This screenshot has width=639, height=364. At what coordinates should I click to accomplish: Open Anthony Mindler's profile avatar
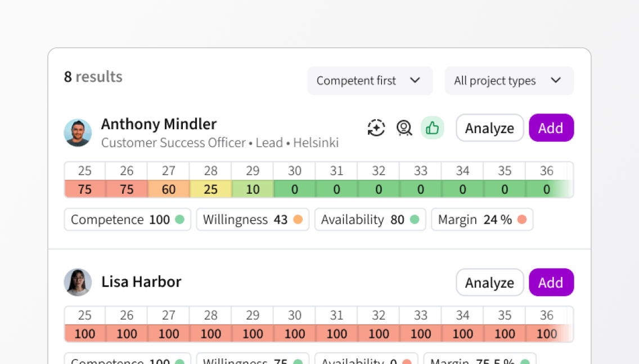pyautogui.click(x=78, y=133)
